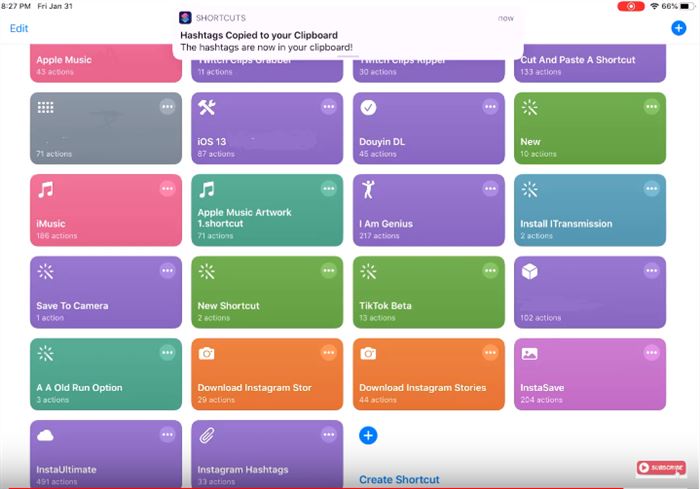Open the ellipsis menu on Instagram Hashtags
Viewport: 700px width, 489px height.
[x=329, y=434]
